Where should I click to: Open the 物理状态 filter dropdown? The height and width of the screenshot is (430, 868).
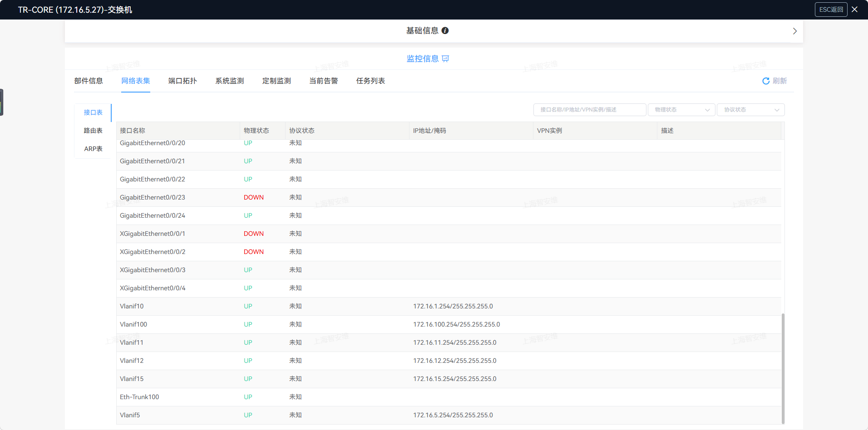(681, 110)
